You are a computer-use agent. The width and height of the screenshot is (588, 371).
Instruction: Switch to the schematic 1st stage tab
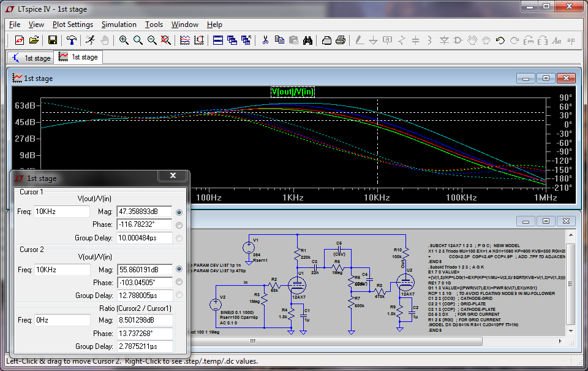click(31, 58)
